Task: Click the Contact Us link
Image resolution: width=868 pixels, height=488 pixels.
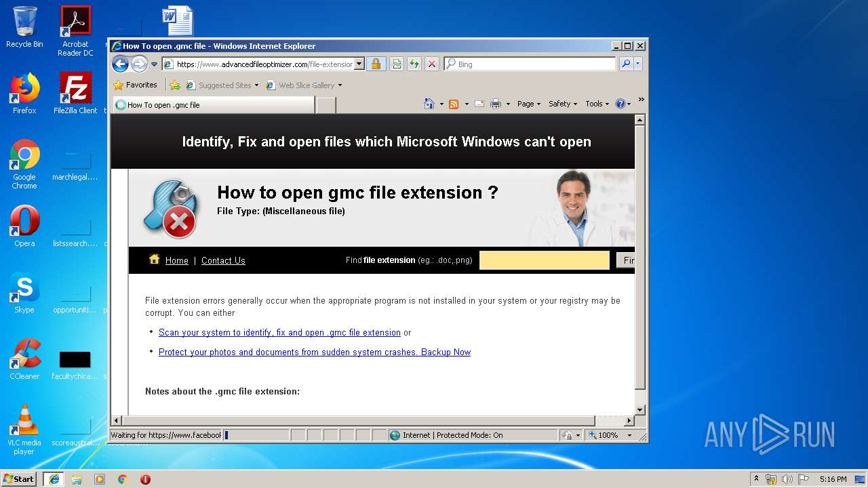Action: pos(223,260)
